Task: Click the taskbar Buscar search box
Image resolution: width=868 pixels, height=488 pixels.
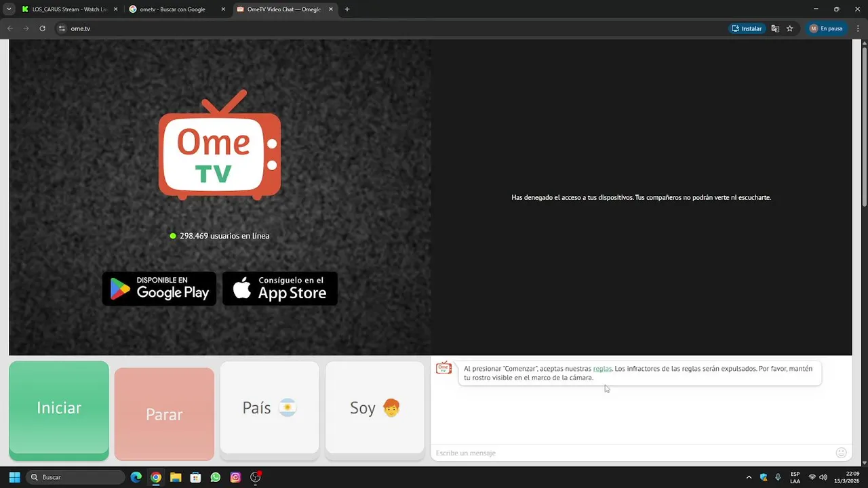Action: point(75,477)
